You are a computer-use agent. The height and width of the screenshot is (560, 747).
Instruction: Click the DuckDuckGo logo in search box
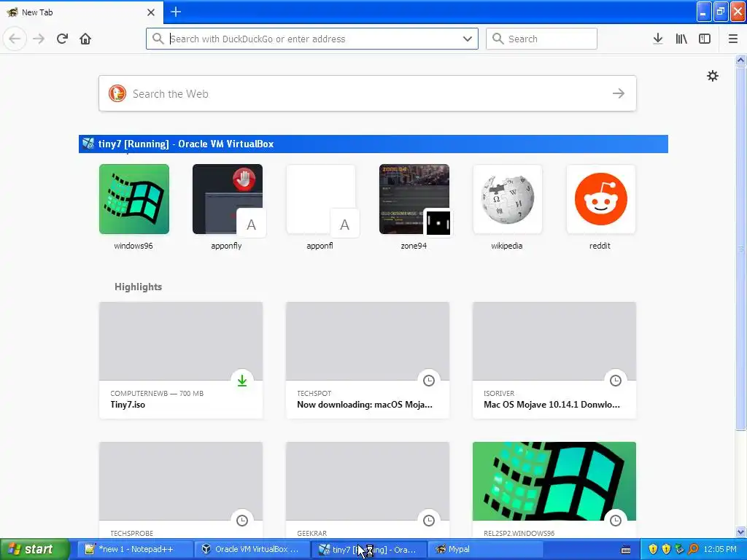coord(117,93)
